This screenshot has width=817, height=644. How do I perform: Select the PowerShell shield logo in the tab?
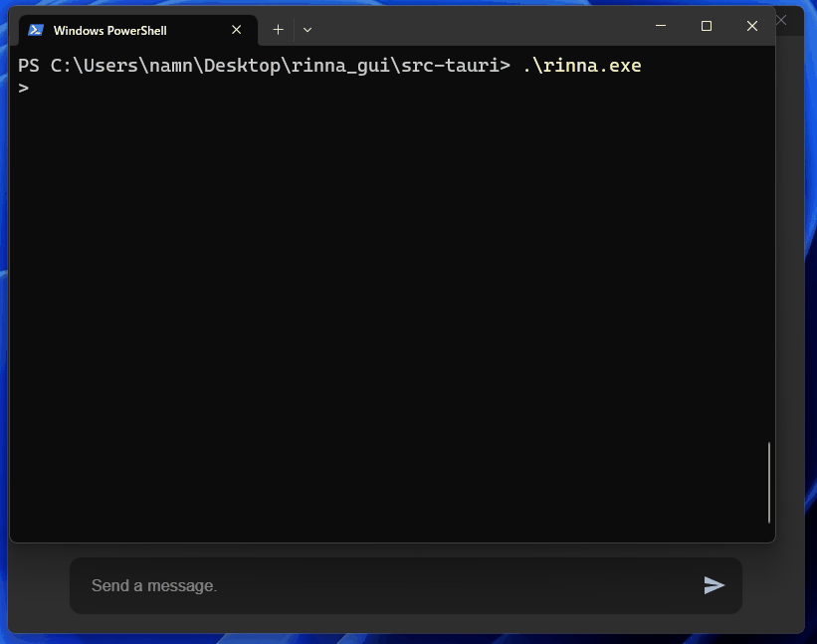tap(37, 30)
